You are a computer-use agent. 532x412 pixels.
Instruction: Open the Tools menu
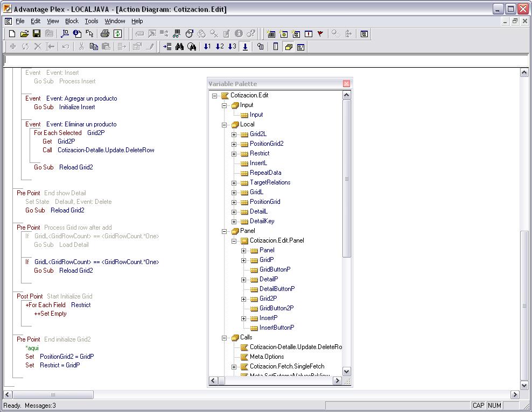coord(91,21)
